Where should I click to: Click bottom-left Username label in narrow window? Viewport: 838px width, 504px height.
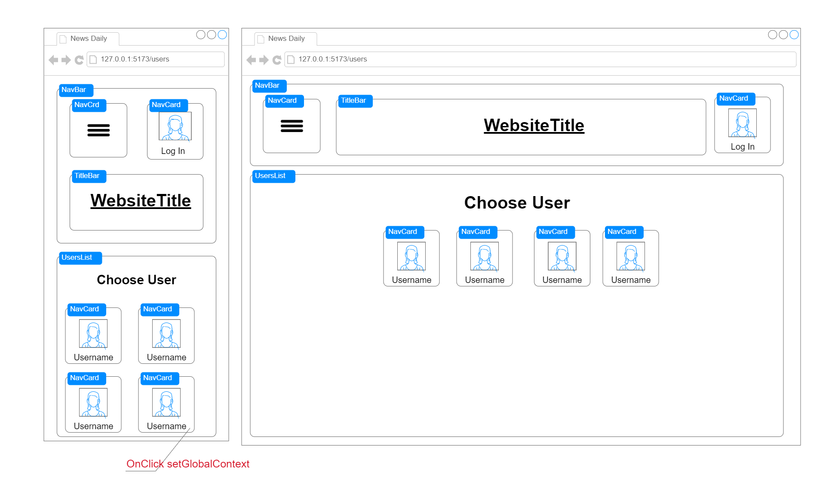(x=93, y=426)
